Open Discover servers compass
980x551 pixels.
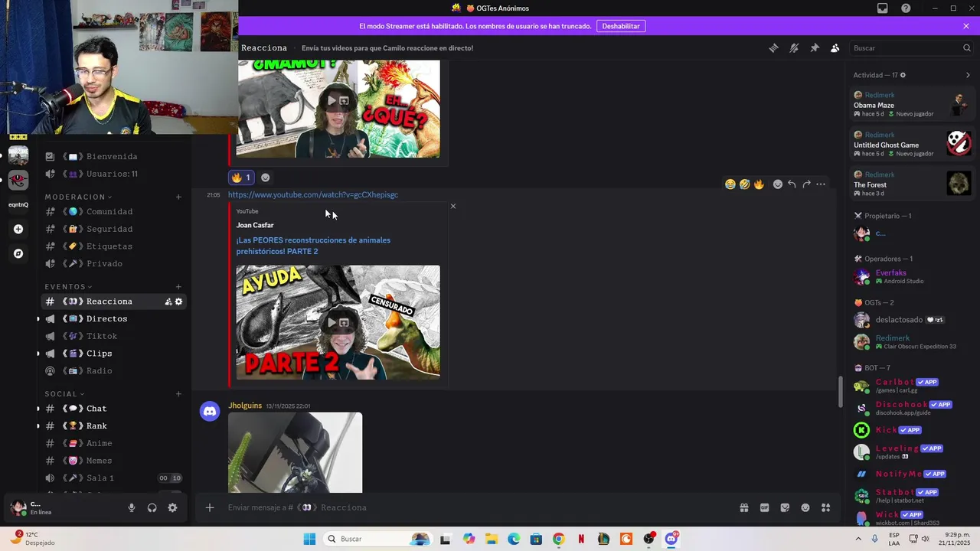coord(18,253)
